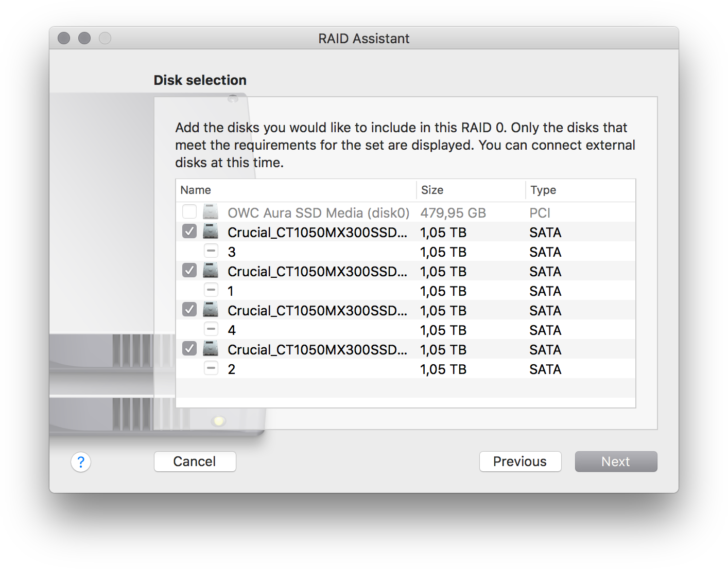Uncheck the Crucial disk containing partition 4
Screen dimensions: 728x569
click(189, 310)
